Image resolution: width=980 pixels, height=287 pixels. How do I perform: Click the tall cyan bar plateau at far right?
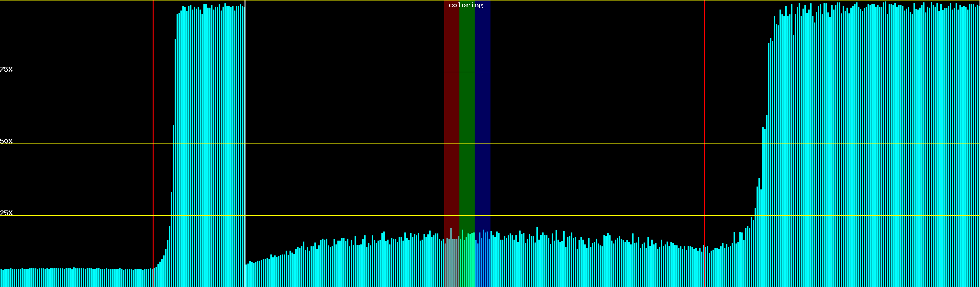(x=876, y=143)
